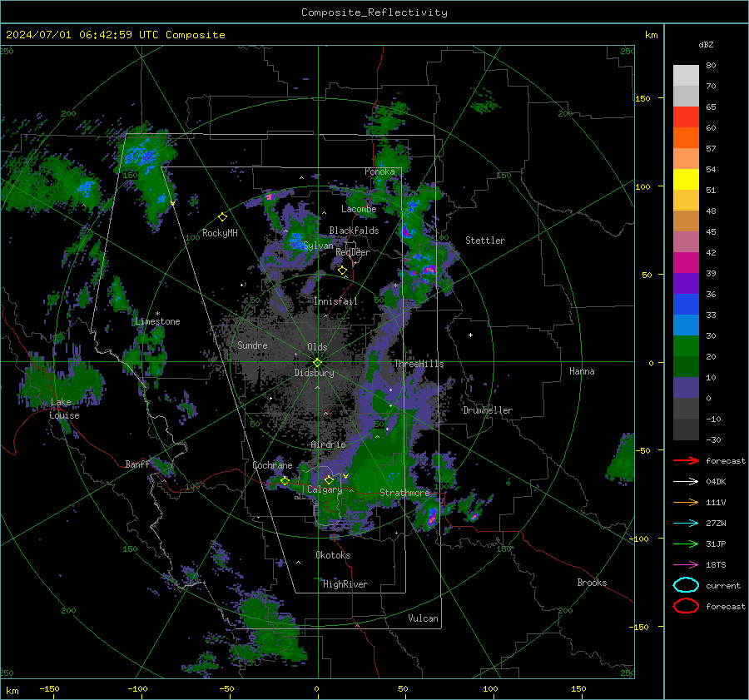Click the Lacombe label

click(359, 209)
